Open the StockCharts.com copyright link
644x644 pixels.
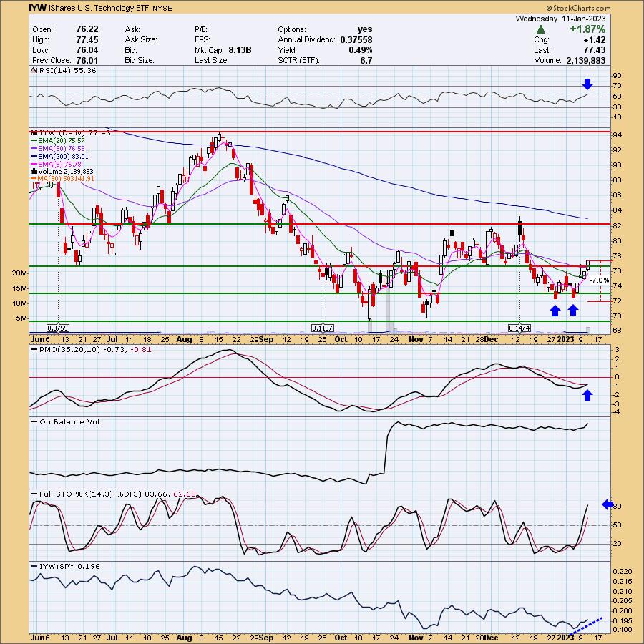(x=578, y=8)
